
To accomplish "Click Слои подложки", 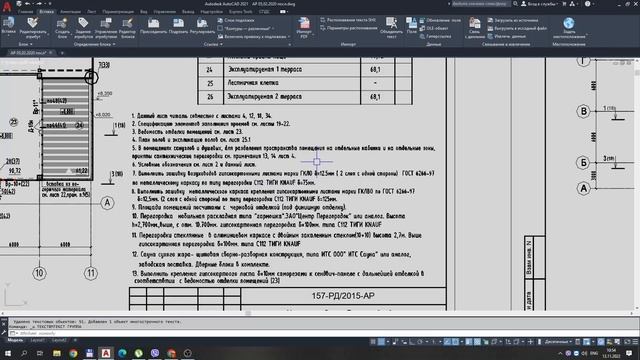I will [236, 20].
